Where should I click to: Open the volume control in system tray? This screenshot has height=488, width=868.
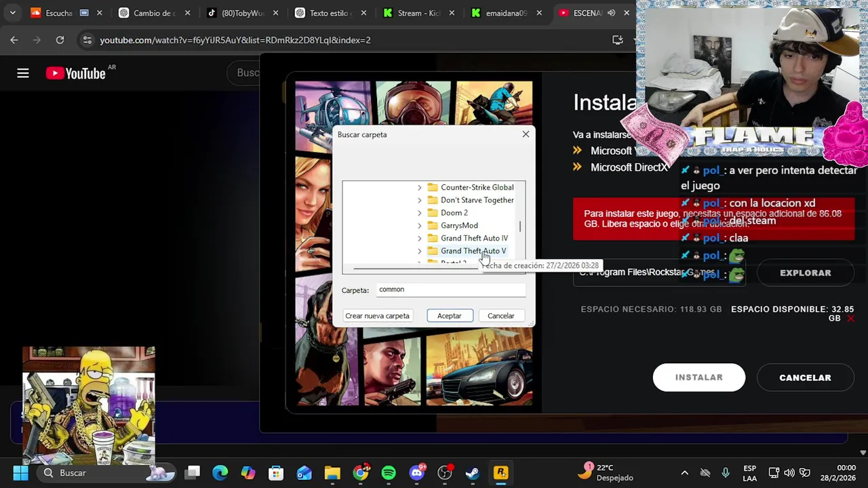coord(789,472)
